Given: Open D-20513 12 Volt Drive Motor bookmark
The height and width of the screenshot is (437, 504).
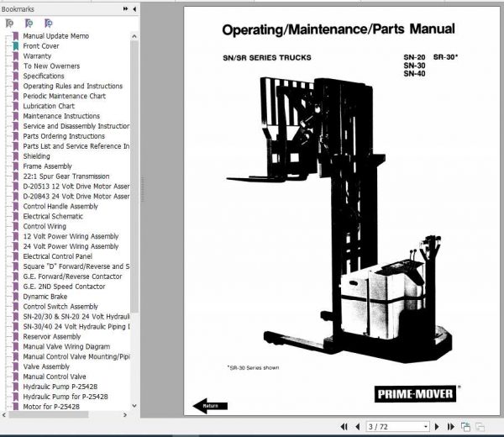Looking at the screenshot, I should [x=76, y=187].
